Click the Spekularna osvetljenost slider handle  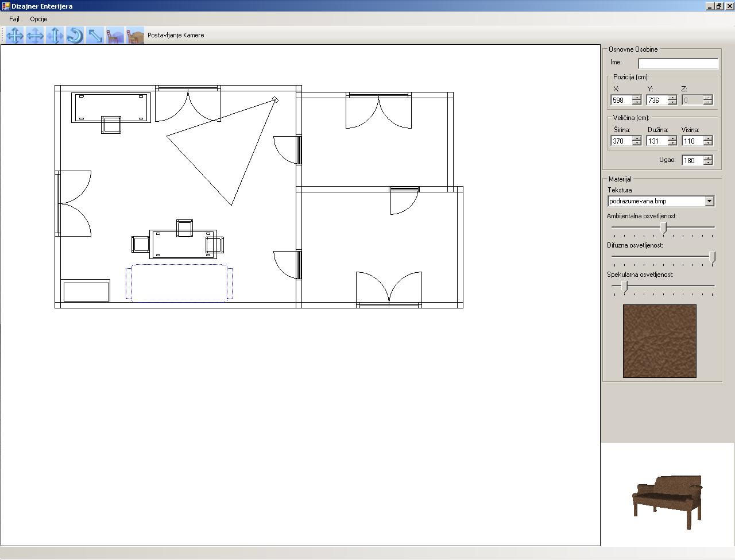tap(624, 285)
